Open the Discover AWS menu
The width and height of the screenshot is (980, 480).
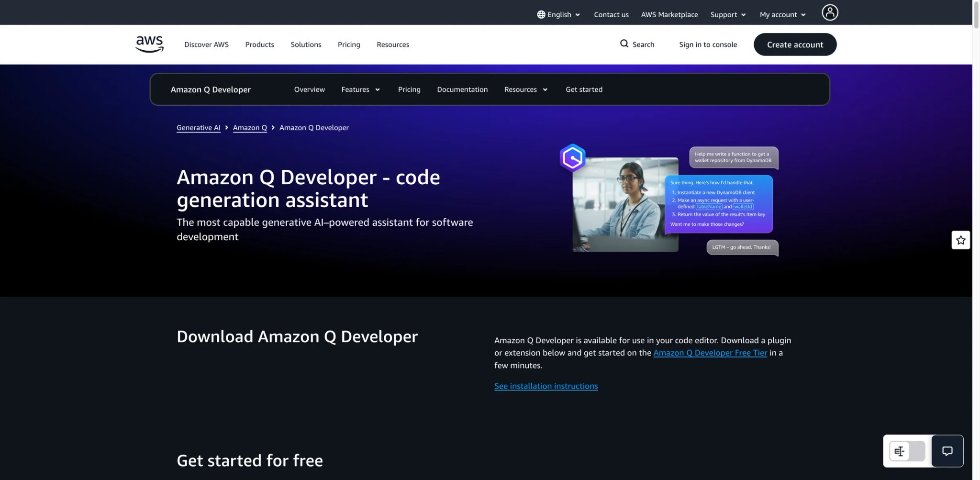[206, 45]
